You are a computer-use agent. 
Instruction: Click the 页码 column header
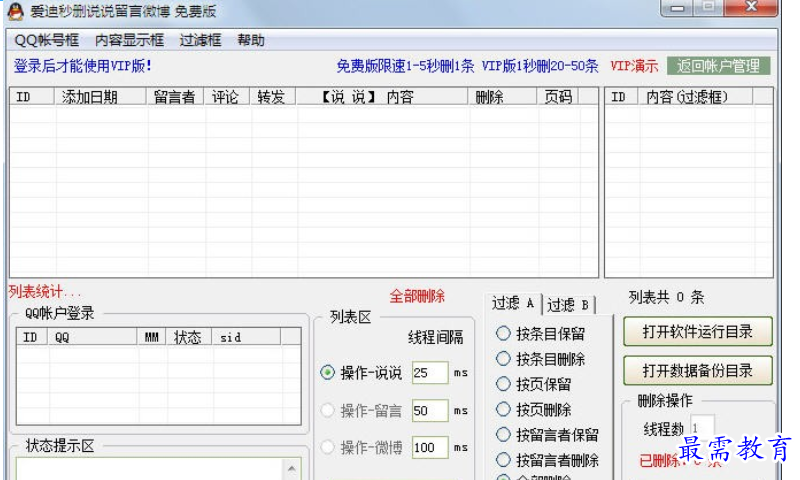click(x=558, y=96)
